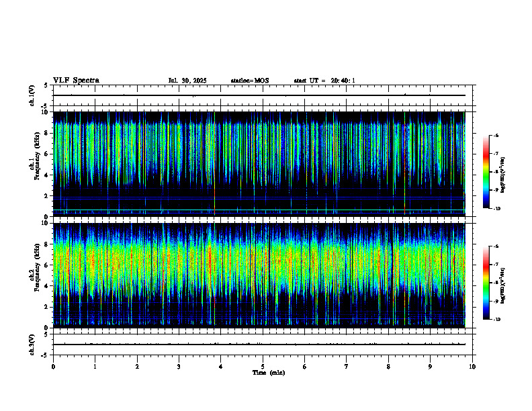
Task: Select the 'start UT = 20:40:1' text
Action: (x=324, y=81)
